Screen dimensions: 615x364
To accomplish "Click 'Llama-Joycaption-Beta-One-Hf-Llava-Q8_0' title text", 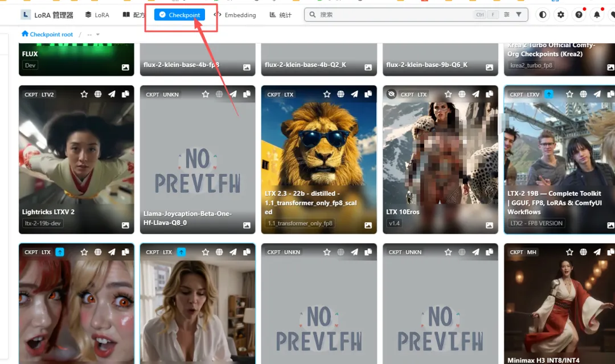I will (187, 218).
